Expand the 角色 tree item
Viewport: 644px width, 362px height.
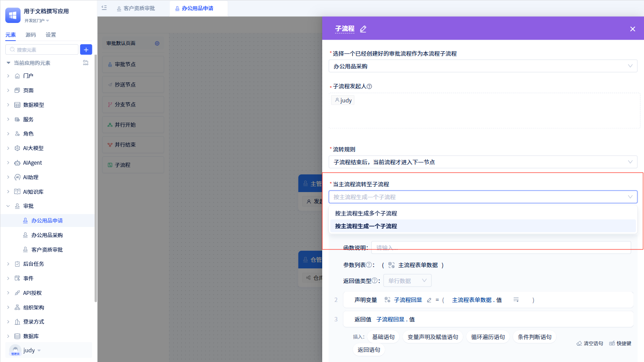pos(8,134)
